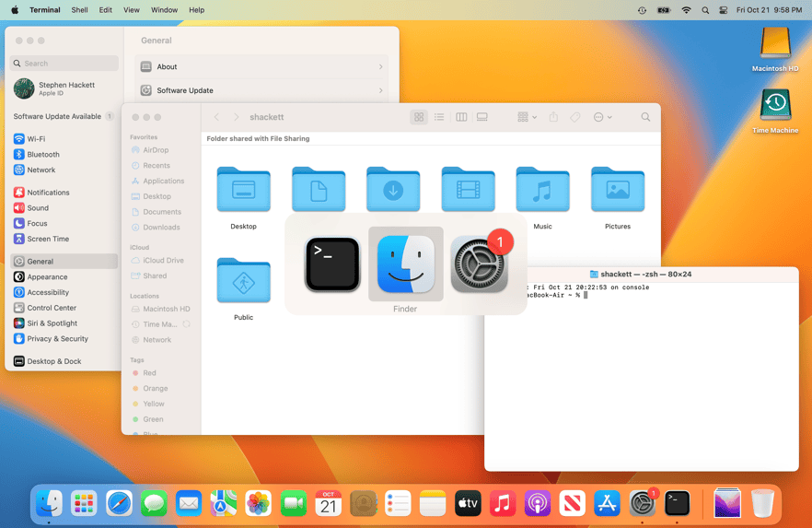The height and width of the screenshot is (528, 812).
Task: Open the View menu
Action: tap(132, 10)
